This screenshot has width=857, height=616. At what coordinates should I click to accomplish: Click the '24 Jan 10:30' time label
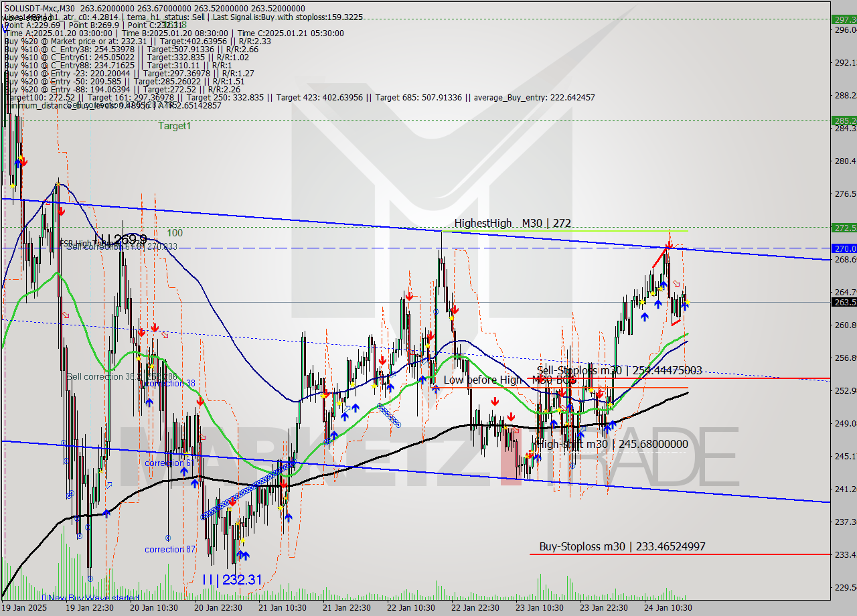(668, 608)
